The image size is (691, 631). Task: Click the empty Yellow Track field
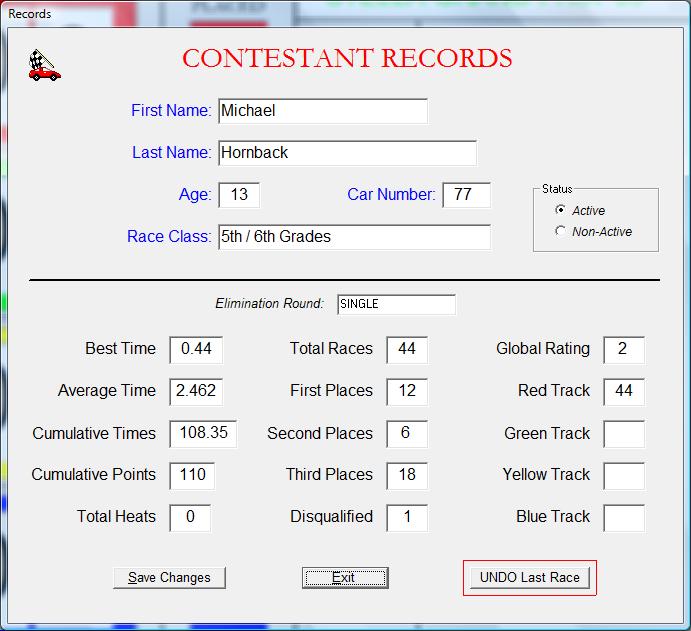[624, 475]
